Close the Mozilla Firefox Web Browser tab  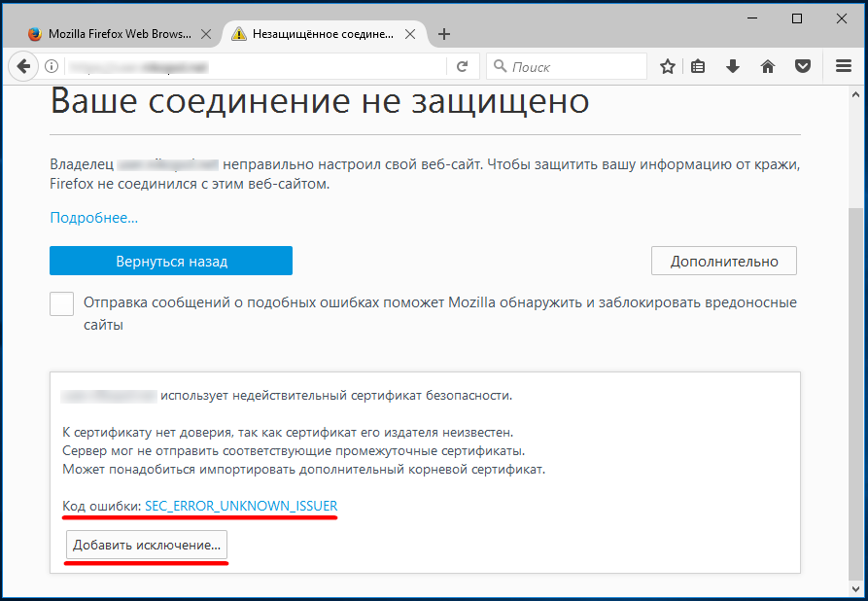[206, 34]
